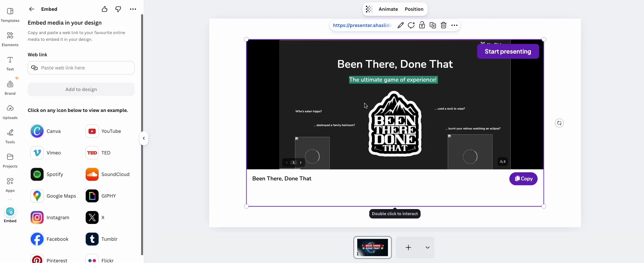Click Start presenting button

(508, 51)
